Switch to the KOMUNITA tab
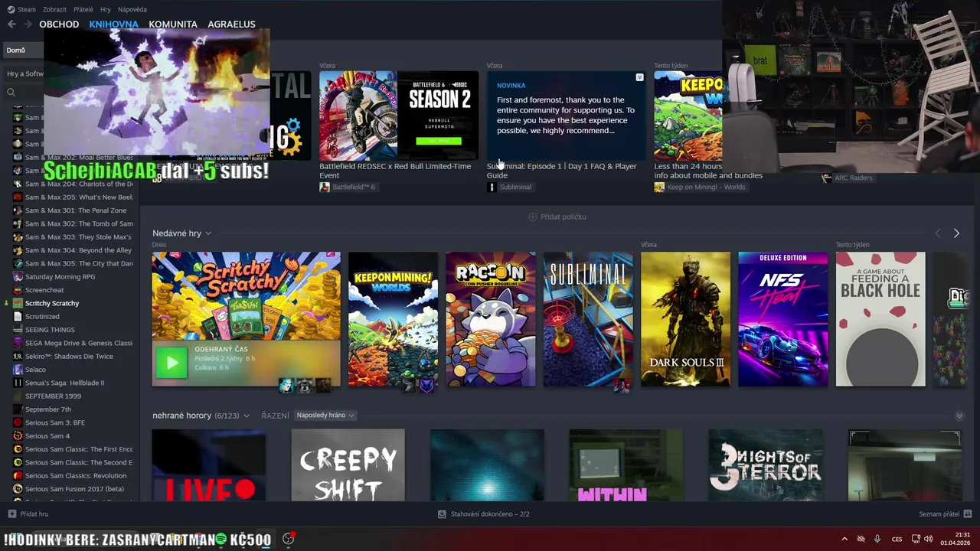 (x=173, y=24)
